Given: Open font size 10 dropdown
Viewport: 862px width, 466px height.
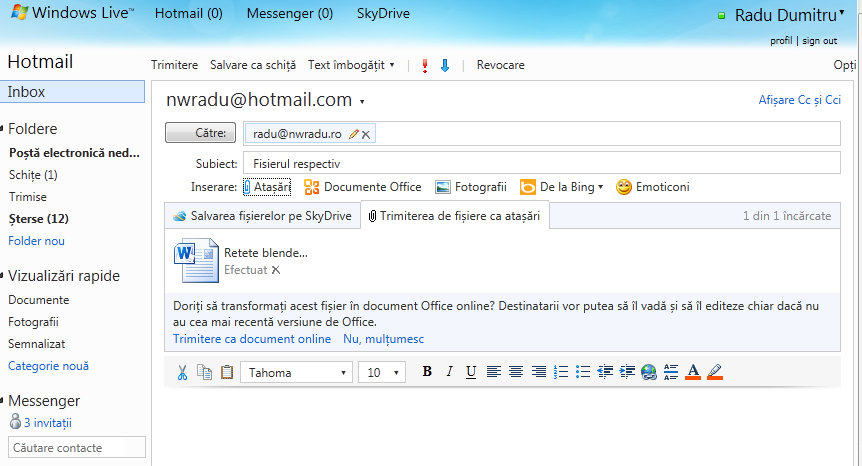Looking at the screenshot, I should click(x=382, y=373).
